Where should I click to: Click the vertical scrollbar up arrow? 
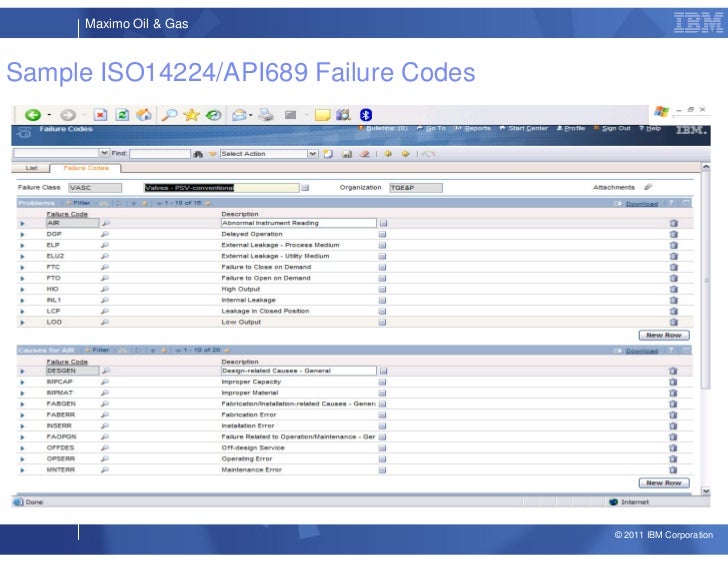pos(706,167)
